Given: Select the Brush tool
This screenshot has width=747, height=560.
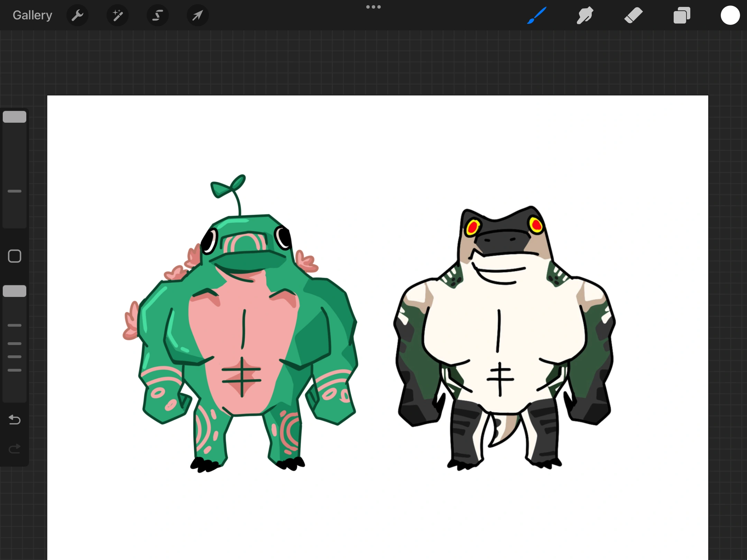Looking at the screenshot, I should click(x=536, y=15).
